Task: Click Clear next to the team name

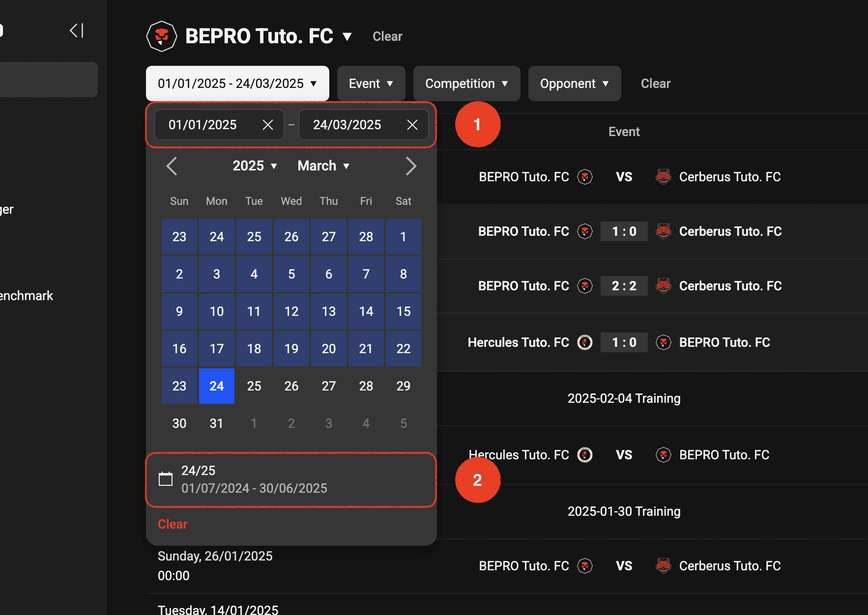Action: click(x=387, y=36)
